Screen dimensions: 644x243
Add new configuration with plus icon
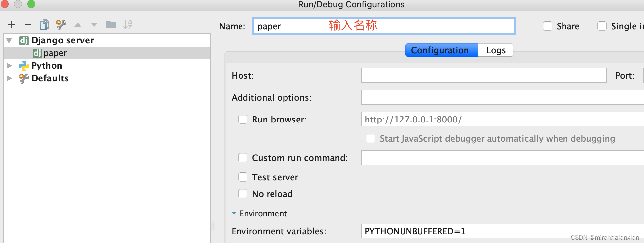[x=11, y=25]
